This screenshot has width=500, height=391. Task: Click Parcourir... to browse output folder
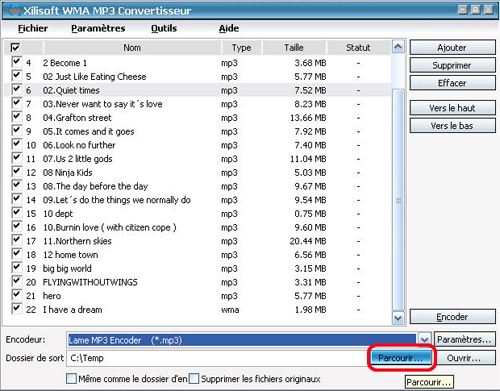tap(401, 358)
